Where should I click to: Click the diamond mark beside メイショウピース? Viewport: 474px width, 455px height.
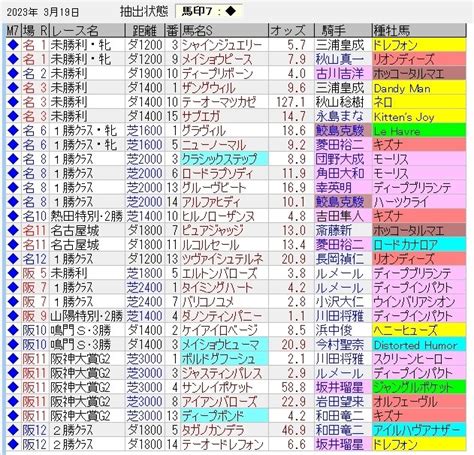(x=13, y=59)
